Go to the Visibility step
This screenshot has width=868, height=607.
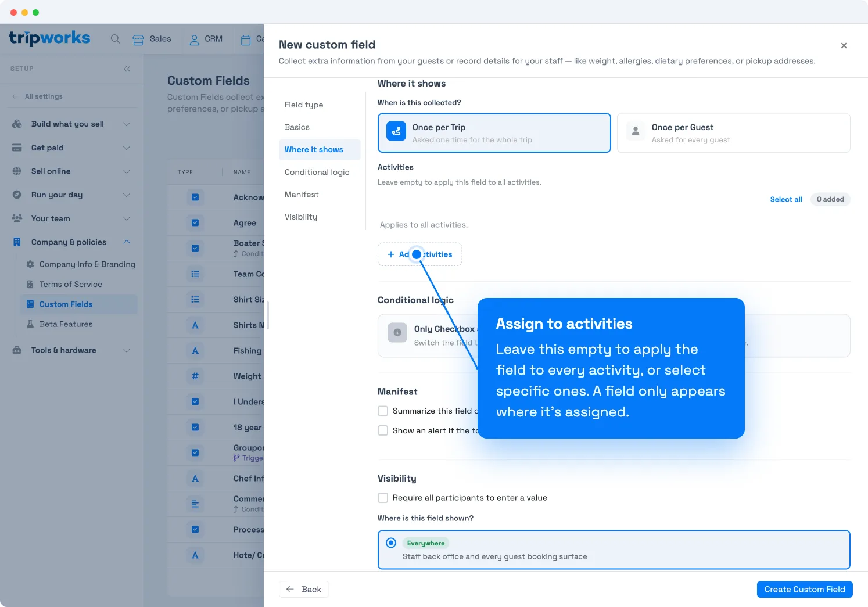click(320, 217)
